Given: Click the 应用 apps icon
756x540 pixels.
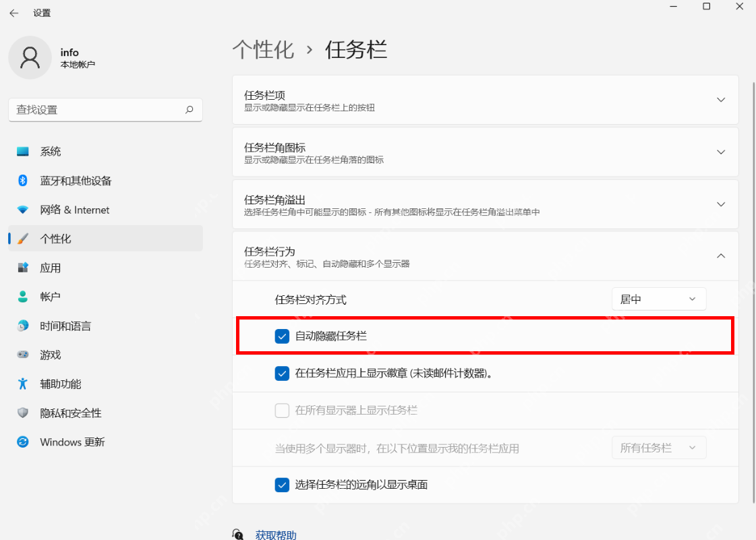Looking at the screenshot, I should pos(23,268).
